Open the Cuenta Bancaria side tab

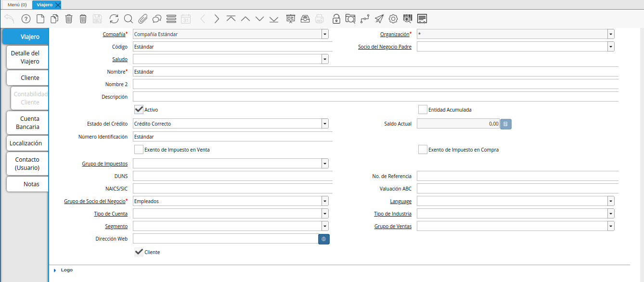pos(27,123)
